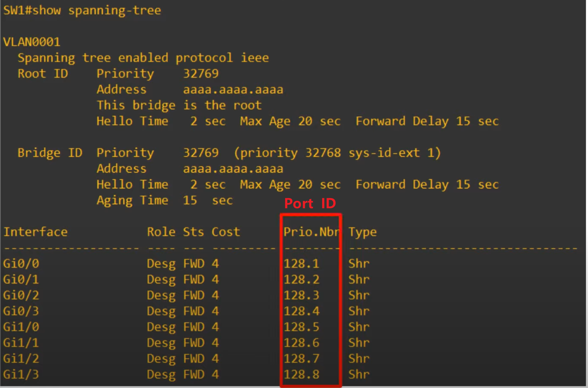The height and width of the screenshot is (388, 588).
Task: Click the Desg role in Gi0/2 row
Action: click(x=161, y=296)
